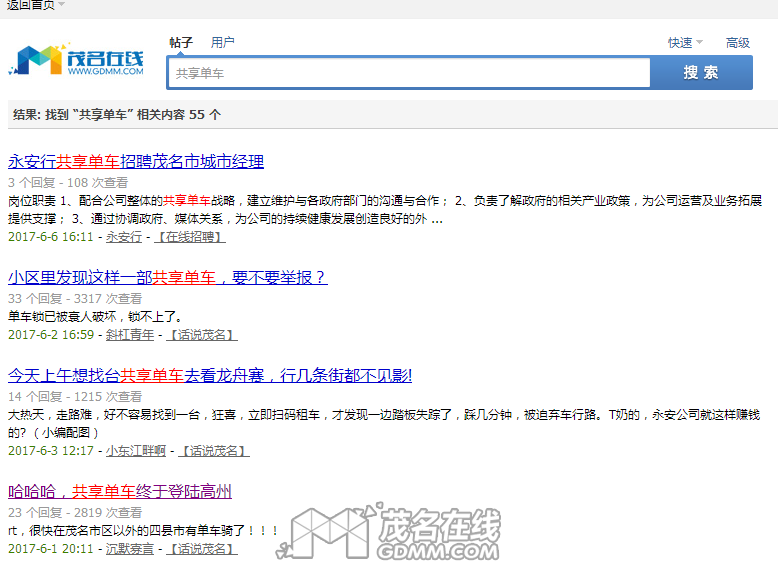Switch to the 用户 search tab

click(x=222, y=43)
